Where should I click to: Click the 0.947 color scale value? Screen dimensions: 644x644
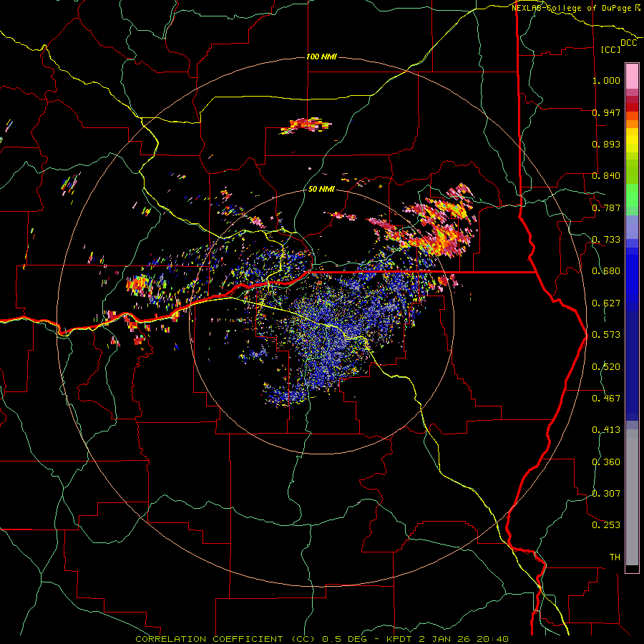point(606,112)
